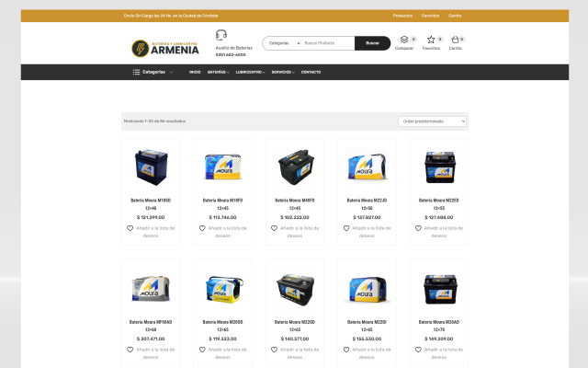Click wishlist heart for Moura M22GD
This screenshot has width=588, height=368.
coord(274,350)
